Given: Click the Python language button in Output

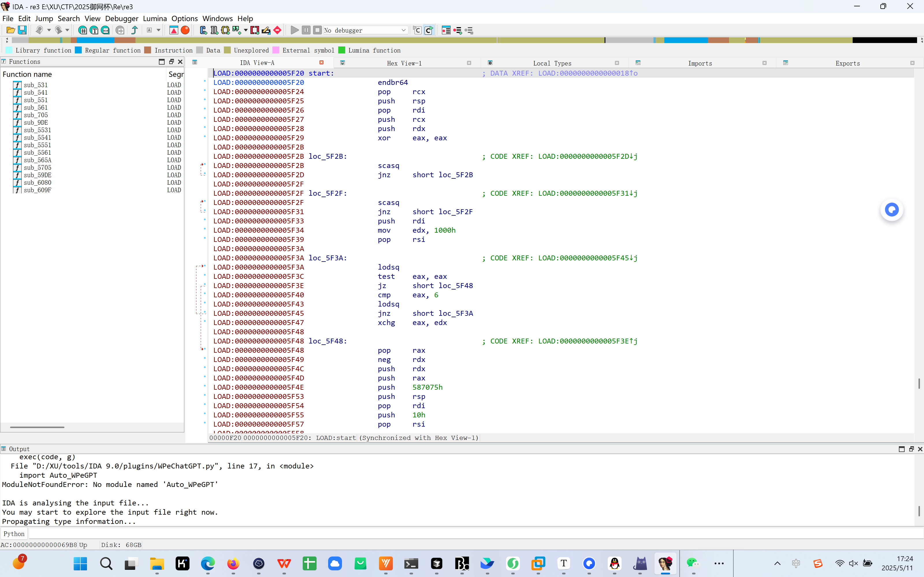Looking at the screenshot, I should pyautogui.click(x=14, y=534).
